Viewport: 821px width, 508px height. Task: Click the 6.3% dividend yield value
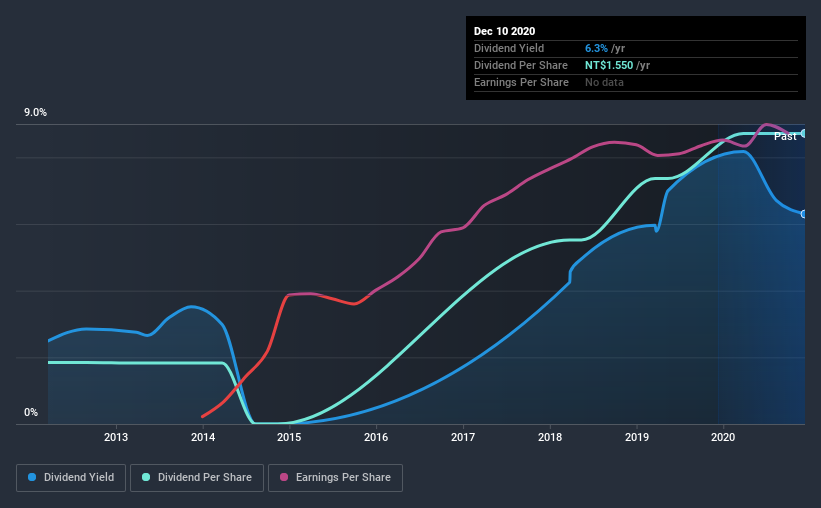click(x=596, y=48)
